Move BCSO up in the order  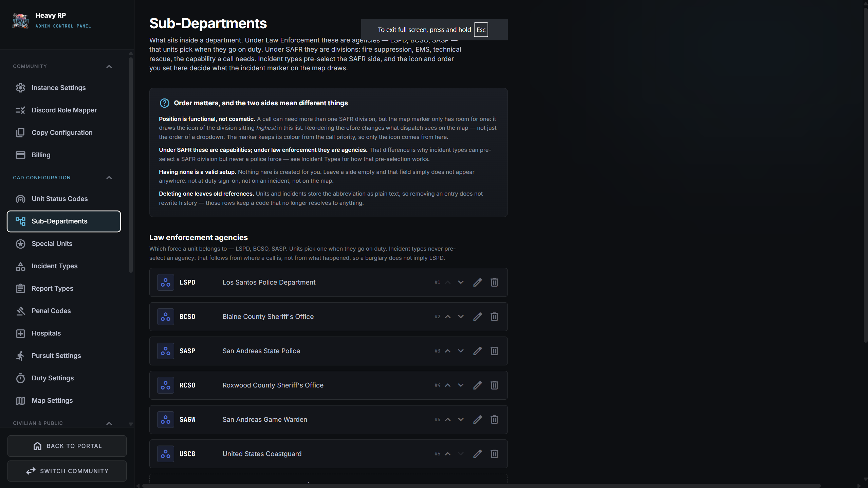click(x=448, y=317)
